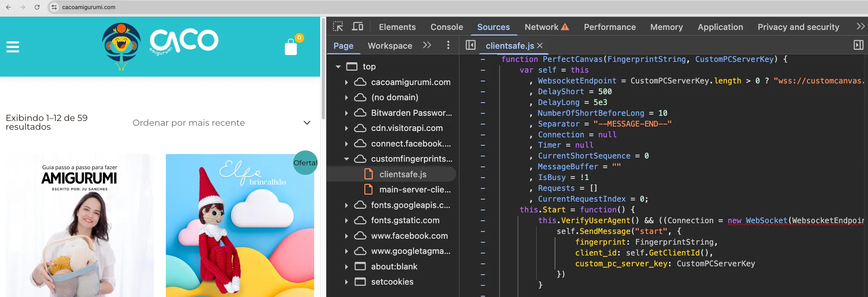Expand the cdn.visitorapi.com node

coord(346,128)
